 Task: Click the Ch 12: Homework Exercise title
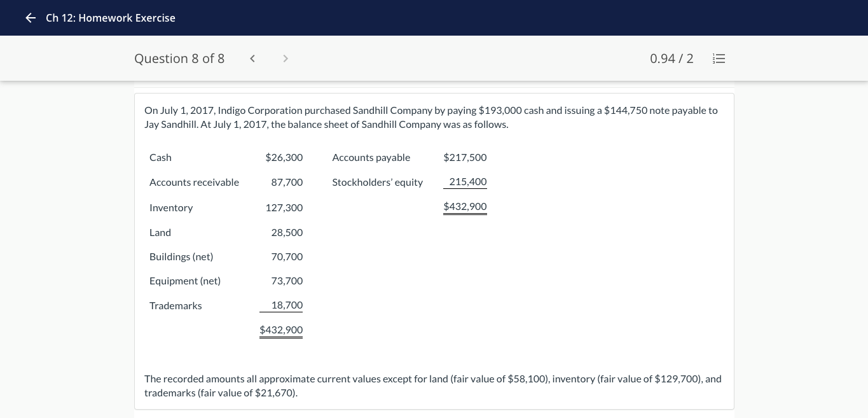coord(111,18)
